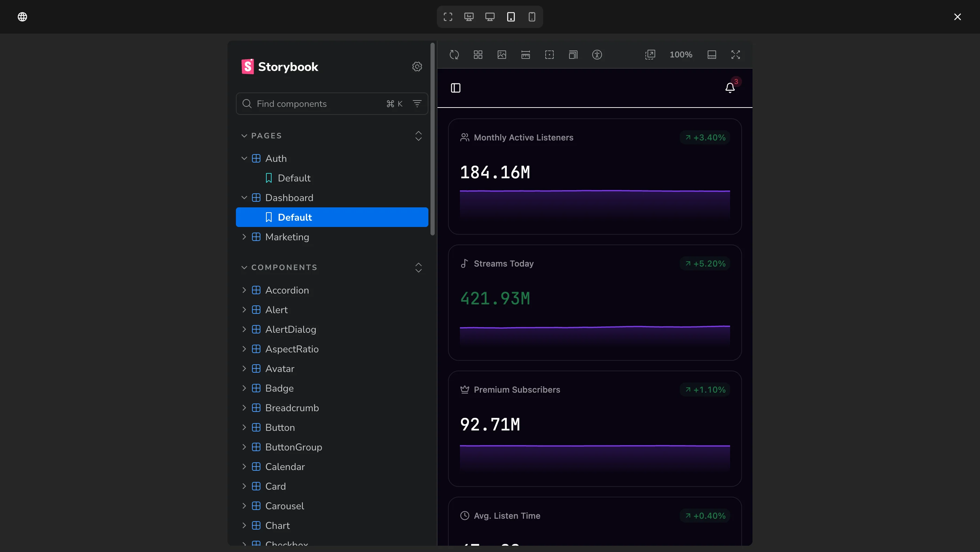
Task: Expand the Avatar component
Action: [x=332, y=368]
